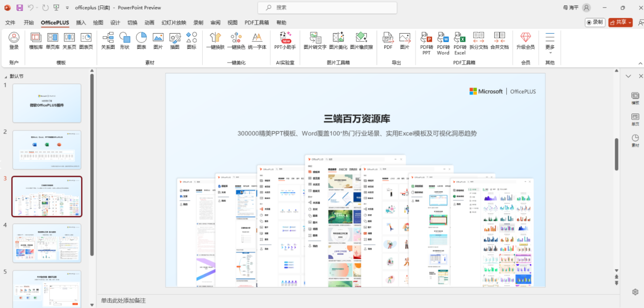Open the 关系页 relationship pages library
Image resolution: width=644 pixels, height=308 pixels.
pyautogui.click(x=69, y=41)
